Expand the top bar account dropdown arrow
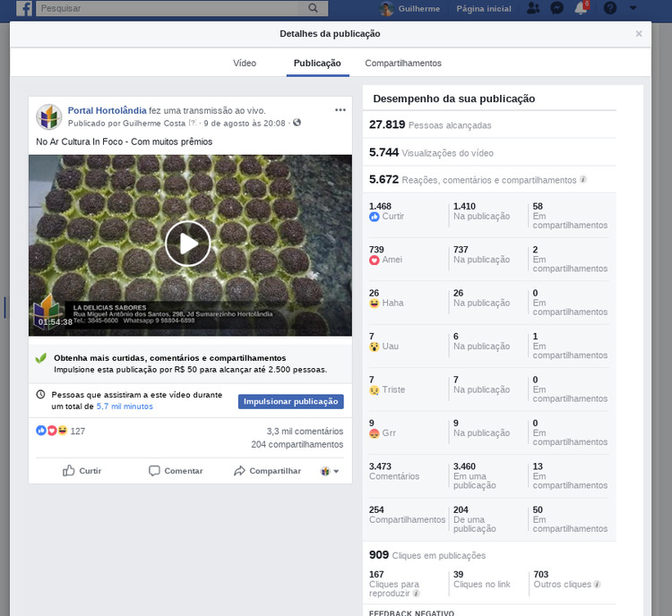 (x=633, y=8)
